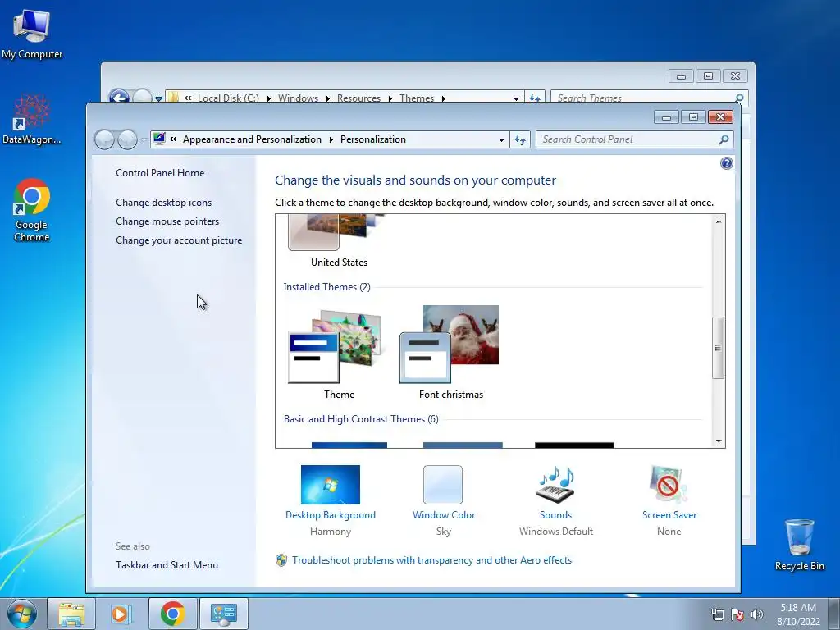The height and width of the screenshot is (630, 840).
Task: Launch Google Chrome from the desktop
Action: click(32, 210)
